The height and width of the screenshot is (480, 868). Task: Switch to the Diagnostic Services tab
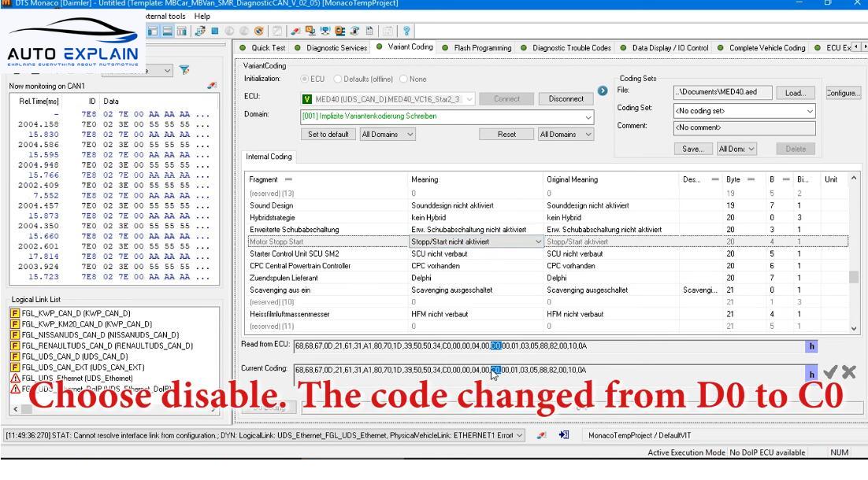pos(331,48)
